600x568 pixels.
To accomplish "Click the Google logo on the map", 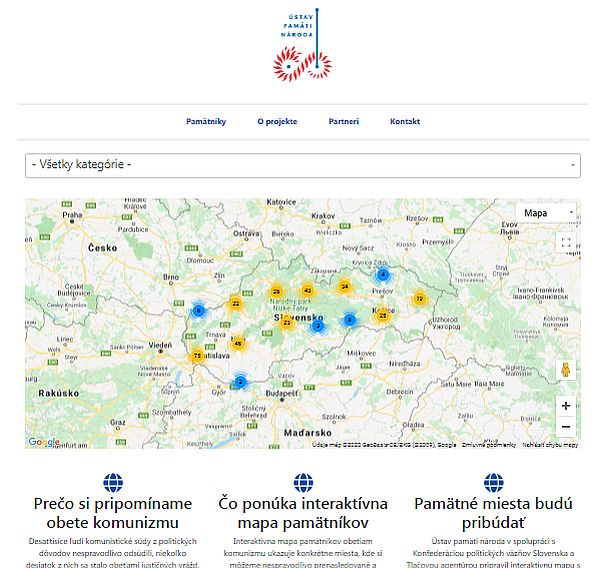I will pyautogui.click(x=43, y=442).
